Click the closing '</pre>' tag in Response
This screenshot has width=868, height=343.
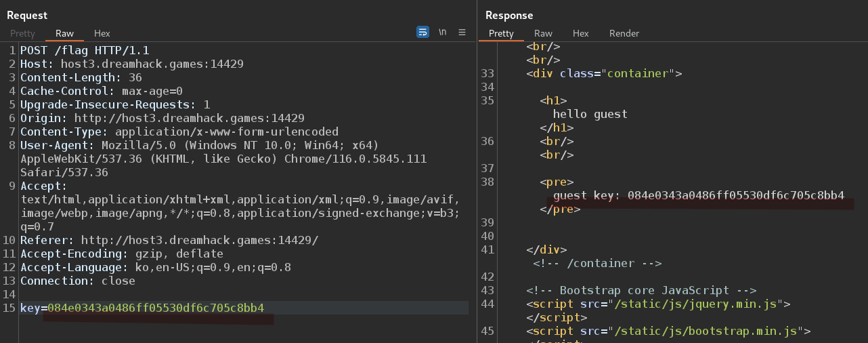point(560,209)
